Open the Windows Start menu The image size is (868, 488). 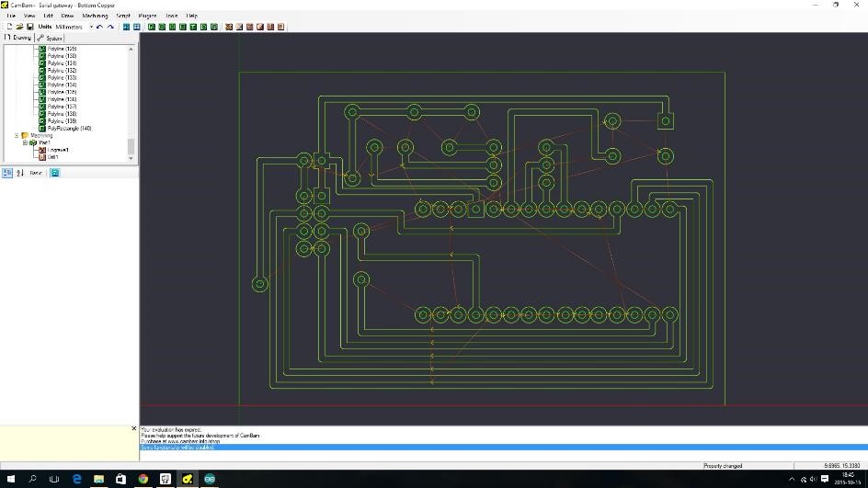pyautogui.click(x=10, y=479)
